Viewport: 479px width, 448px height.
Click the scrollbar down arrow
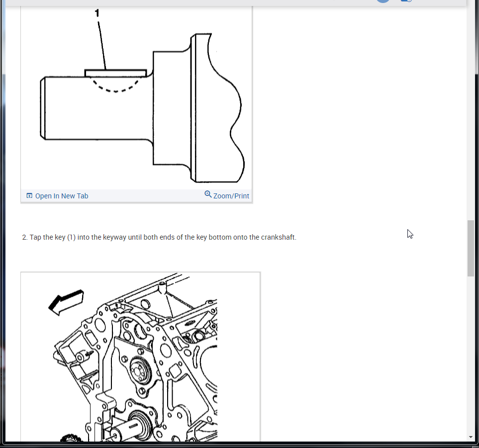(471, 437)
